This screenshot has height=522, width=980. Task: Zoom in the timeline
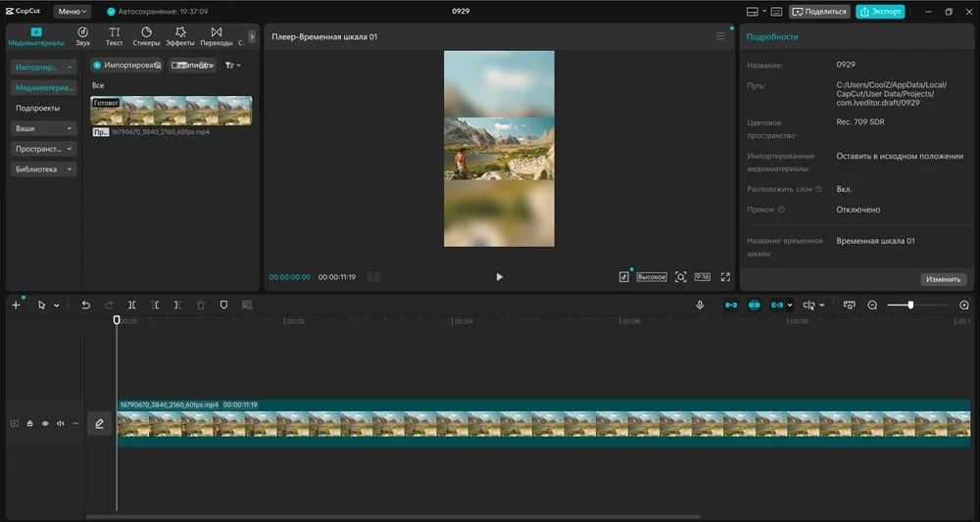click(963, 305)
